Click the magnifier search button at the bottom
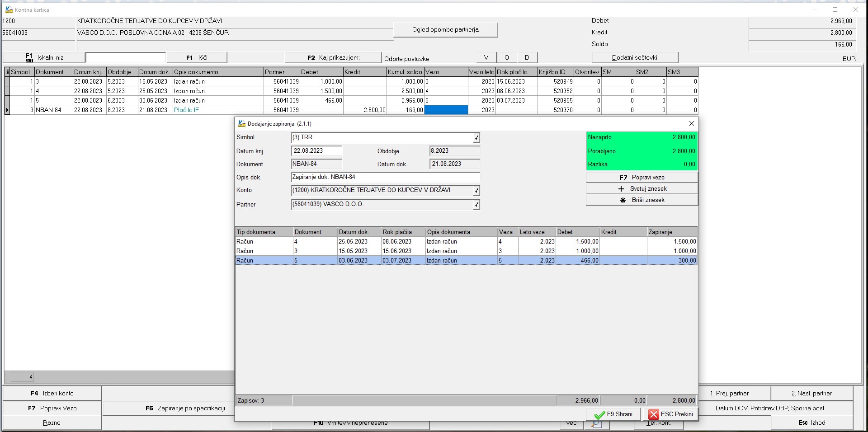The height and width of the screenshot is (432, 868). [596, 424]
